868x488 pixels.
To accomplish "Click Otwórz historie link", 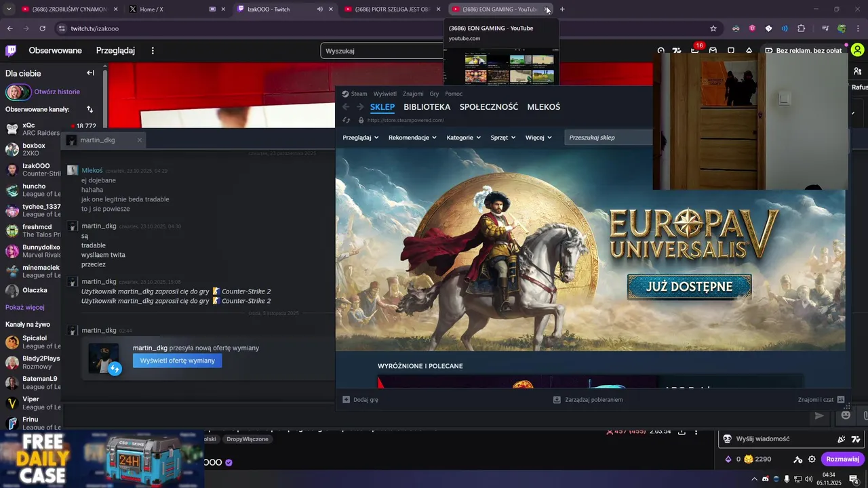I will click(x=57, y=91).
